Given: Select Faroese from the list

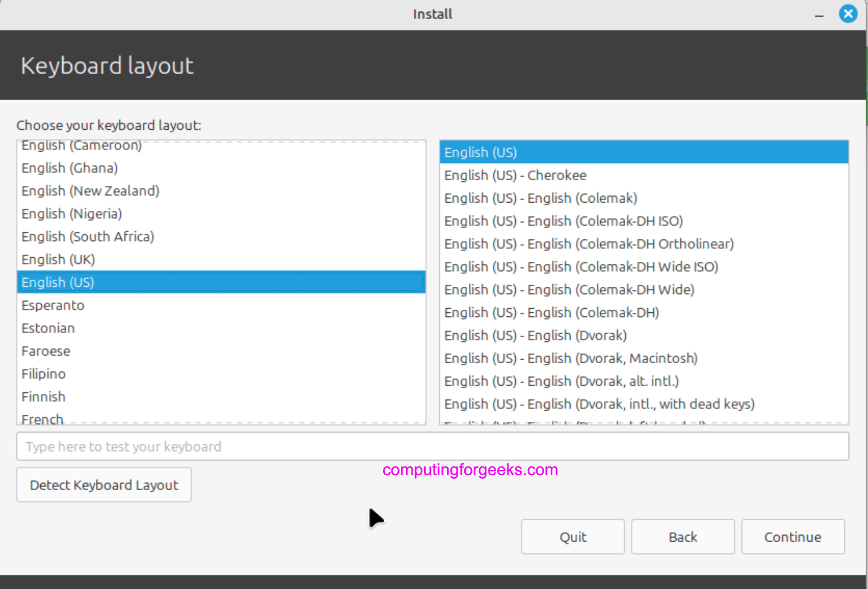Looking at the screenshot, I should click(46, 351).
